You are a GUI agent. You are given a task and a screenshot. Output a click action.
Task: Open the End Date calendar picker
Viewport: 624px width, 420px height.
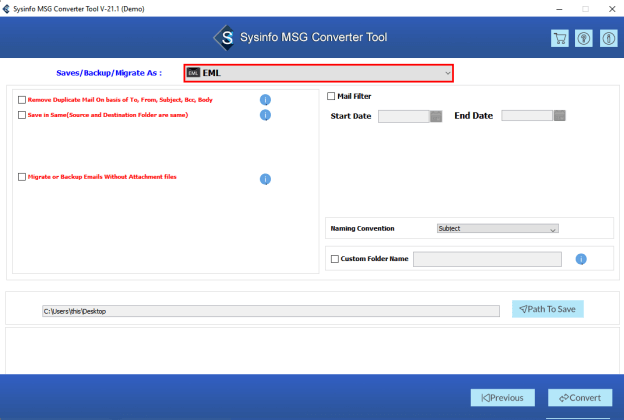(x=560, y=115)
